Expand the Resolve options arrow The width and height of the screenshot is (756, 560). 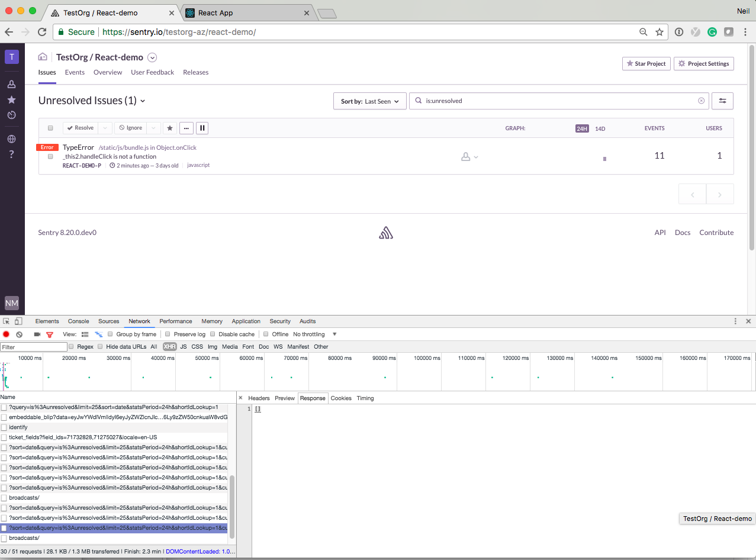point(105,128)
